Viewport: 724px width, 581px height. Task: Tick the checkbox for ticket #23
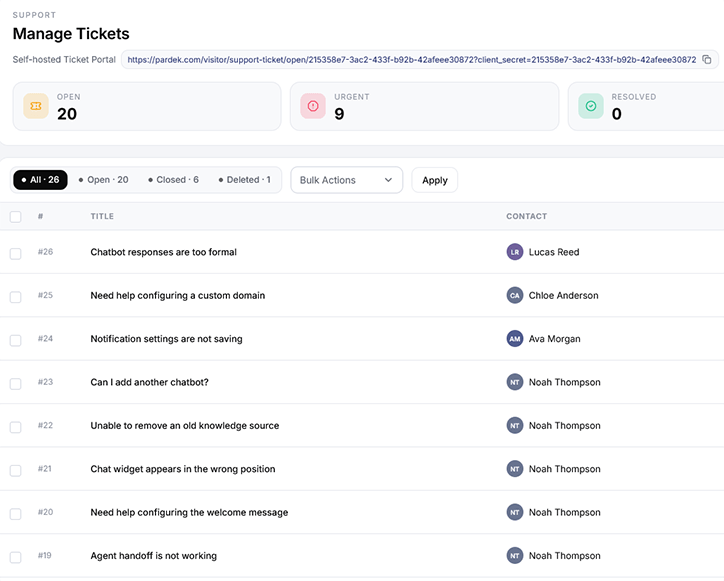tap(16, 384)
